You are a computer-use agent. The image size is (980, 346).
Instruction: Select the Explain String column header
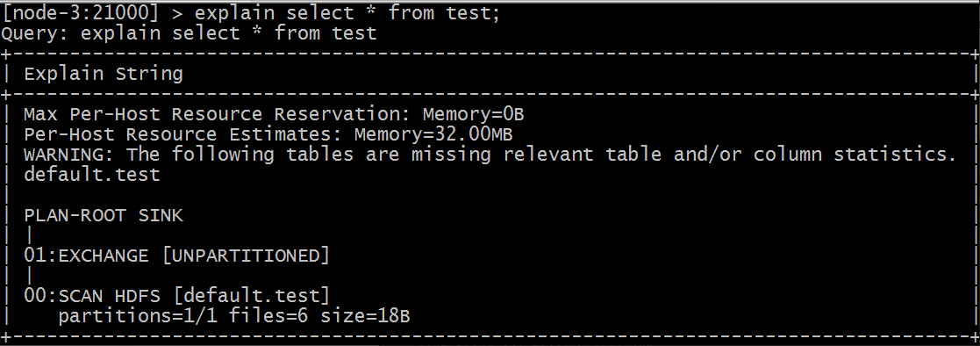pyautogui.click(x=104, y=74)
